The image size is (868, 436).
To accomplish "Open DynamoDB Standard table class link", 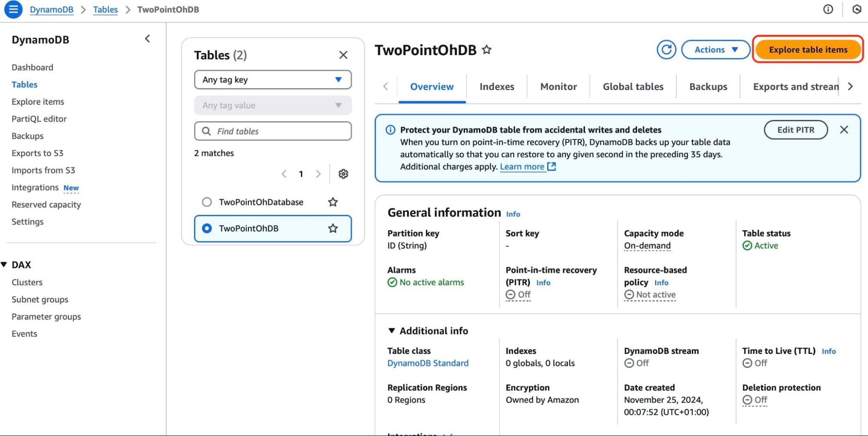I will coord(428,363).
